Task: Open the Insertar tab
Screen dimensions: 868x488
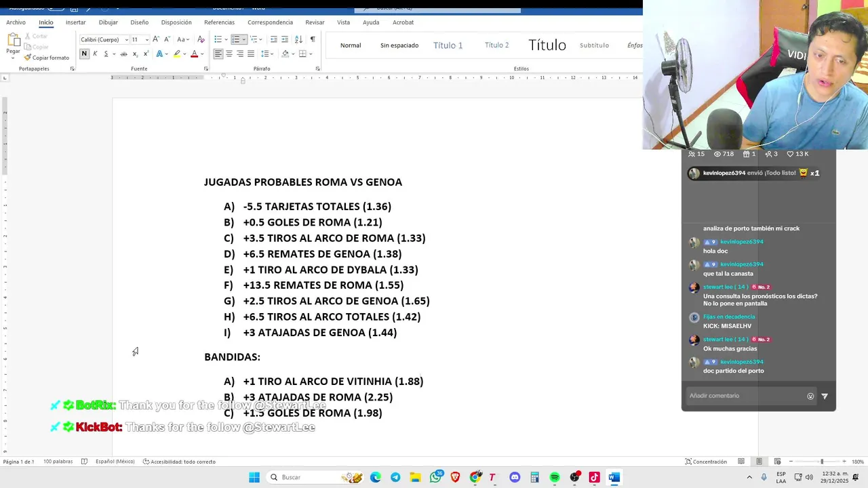Action: coord(76,22)
